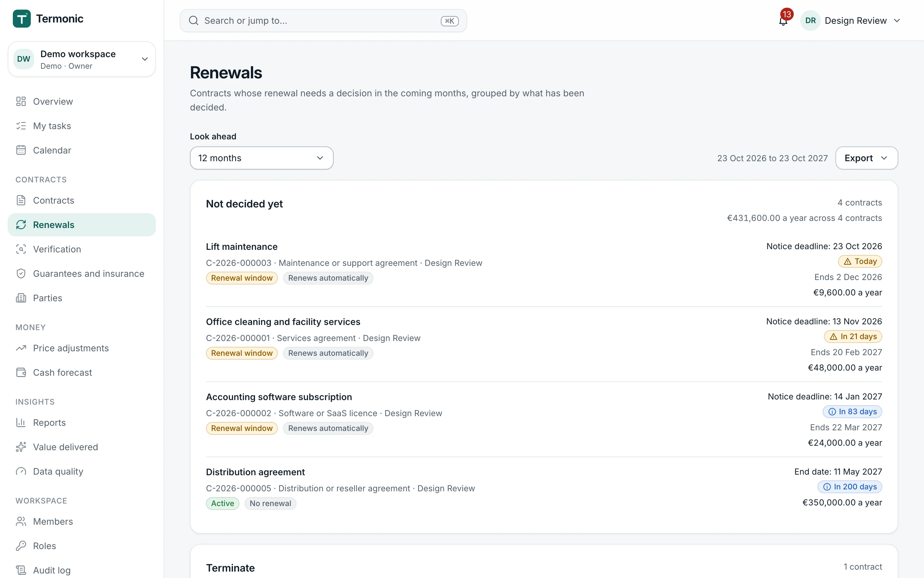Click the Calendar icon in sidebar
The height and width of the screenshot is (578, 924).
pyautogui.click(x=21, y=150)
